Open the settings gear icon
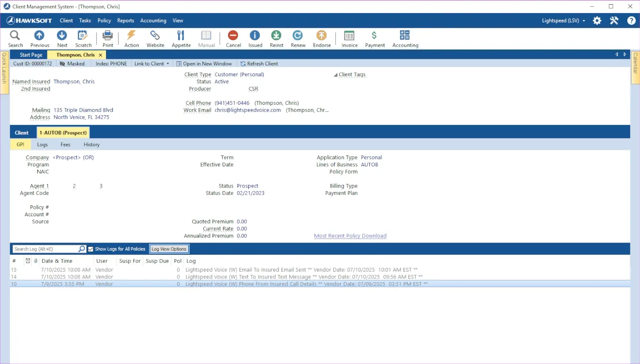Viewport: 640px width, 364px height. click(597, 21)
